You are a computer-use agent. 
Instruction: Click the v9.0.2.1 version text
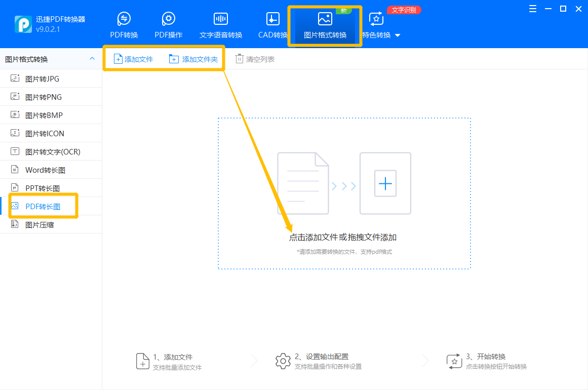(48, 29)
